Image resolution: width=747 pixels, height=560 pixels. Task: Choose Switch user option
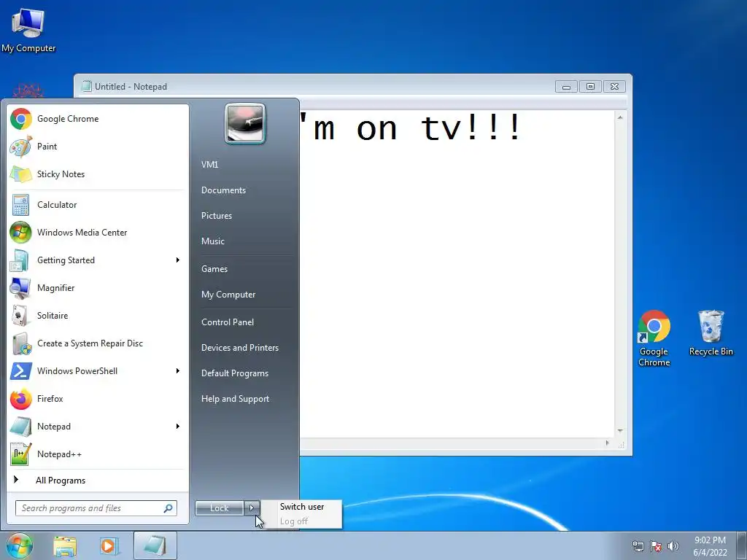302,507
